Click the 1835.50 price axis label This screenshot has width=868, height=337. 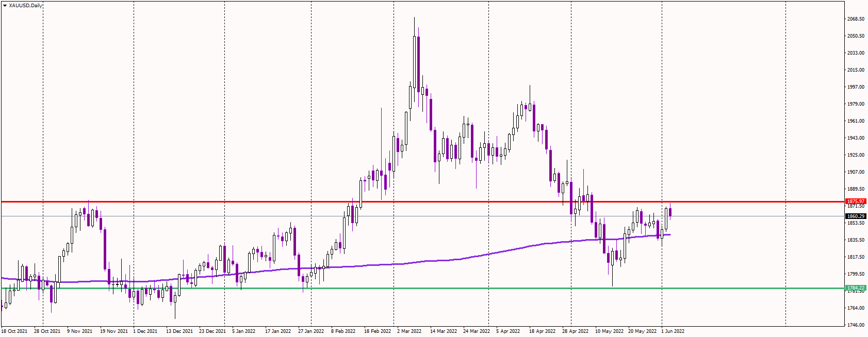(856, 240)
